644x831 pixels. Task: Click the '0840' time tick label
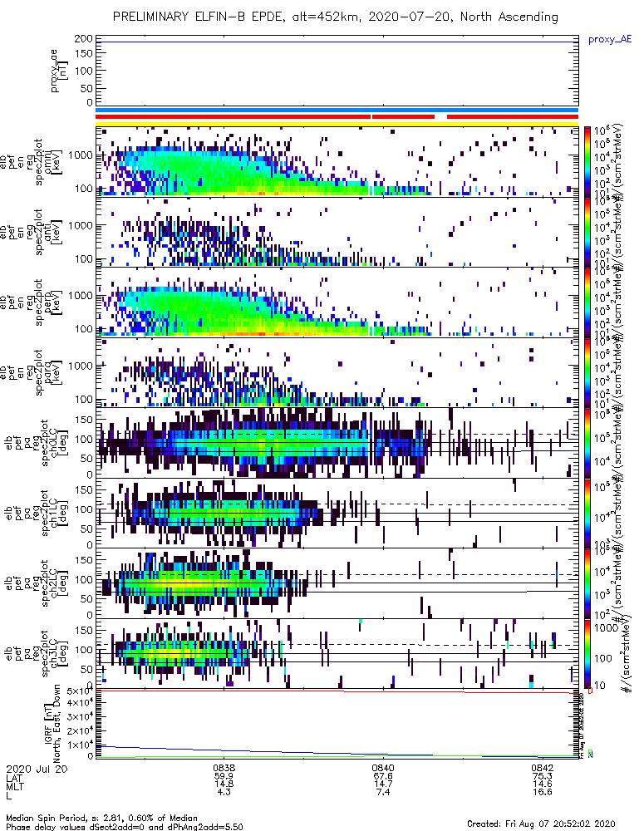(x=383, y=769)
